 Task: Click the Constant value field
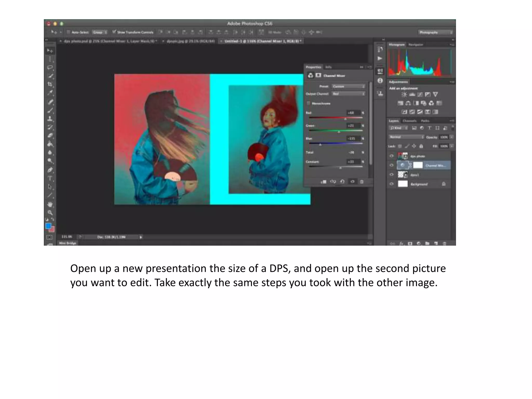(353, 162)
